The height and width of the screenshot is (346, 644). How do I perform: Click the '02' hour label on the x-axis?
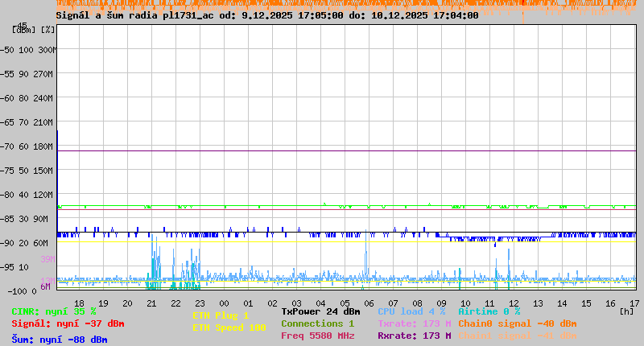pyautogui.click(x=272, y=303)
